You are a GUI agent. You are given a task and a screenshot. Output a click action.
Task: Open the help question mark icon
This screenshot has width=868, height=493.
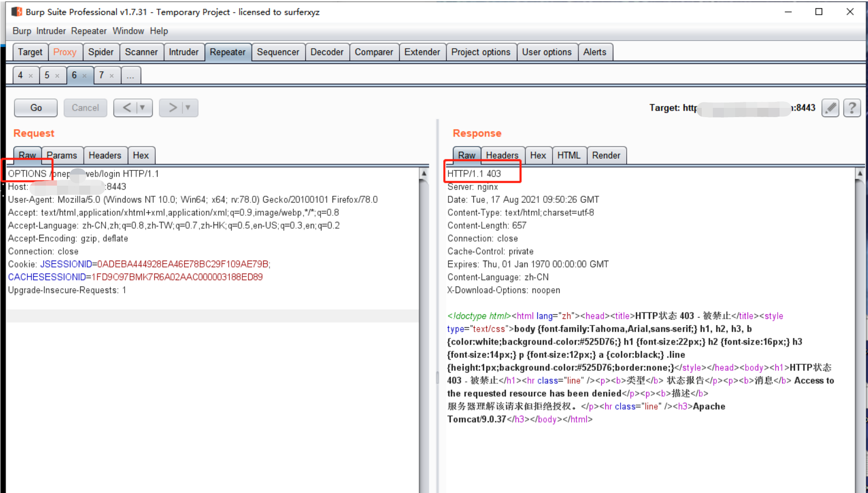(852, 108)
